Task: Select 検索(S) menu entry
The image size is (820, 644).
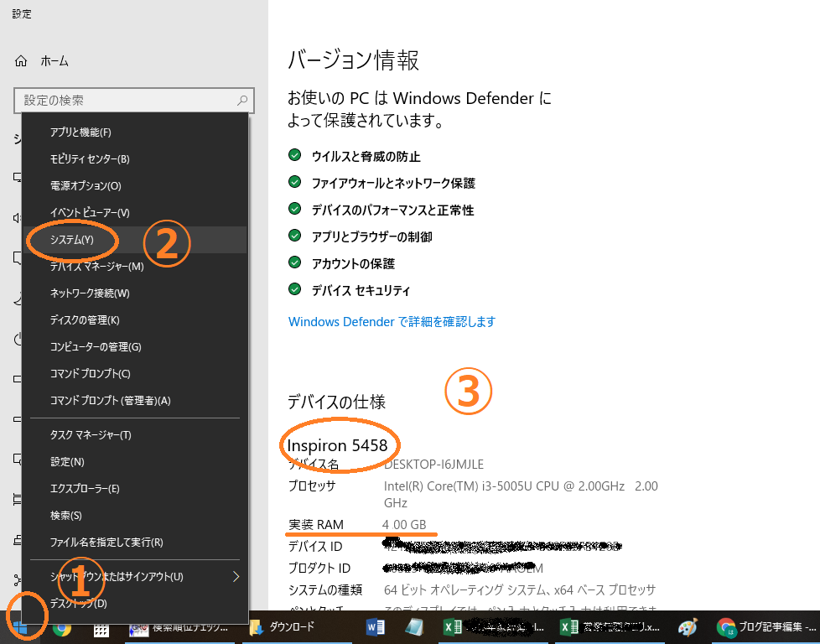Action: pos(135,516)
